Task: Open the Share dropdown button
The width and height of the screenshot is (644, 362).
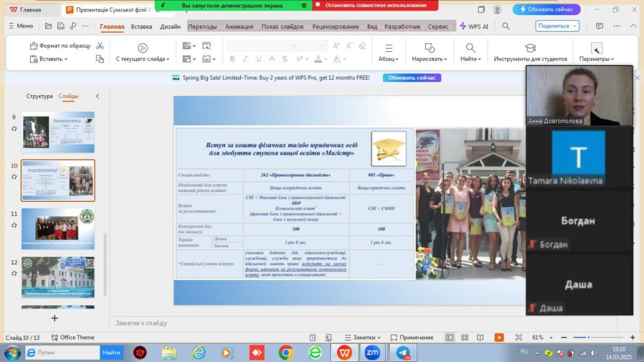Action: (x=557, y=26)
